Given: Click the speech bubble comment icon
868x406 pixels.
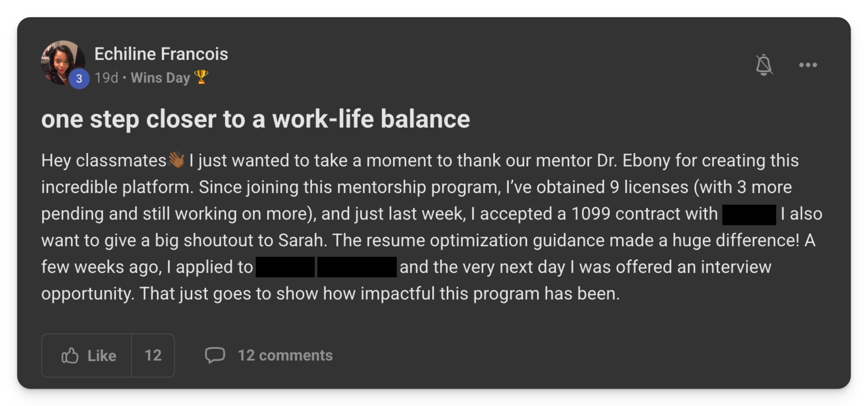Looking at the screenshot, I should click(215, 355).
